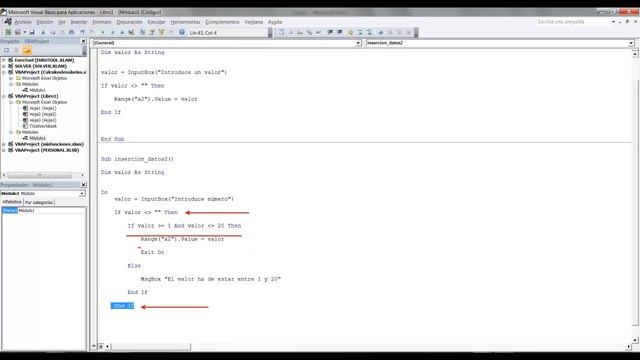Toggle Folders button in Project panel
Viewport: 640px width, 360px height.
click(x=27, y=50)
